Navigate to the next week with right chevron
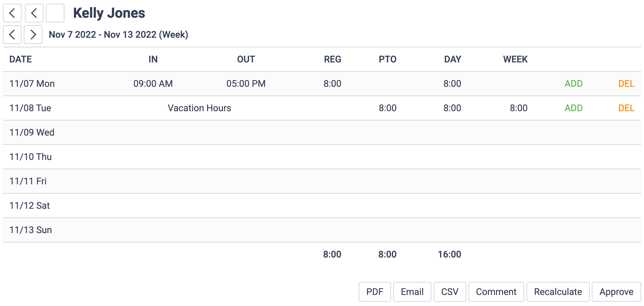The width and height of the screenshot is (644, 306). coord(33,35)
